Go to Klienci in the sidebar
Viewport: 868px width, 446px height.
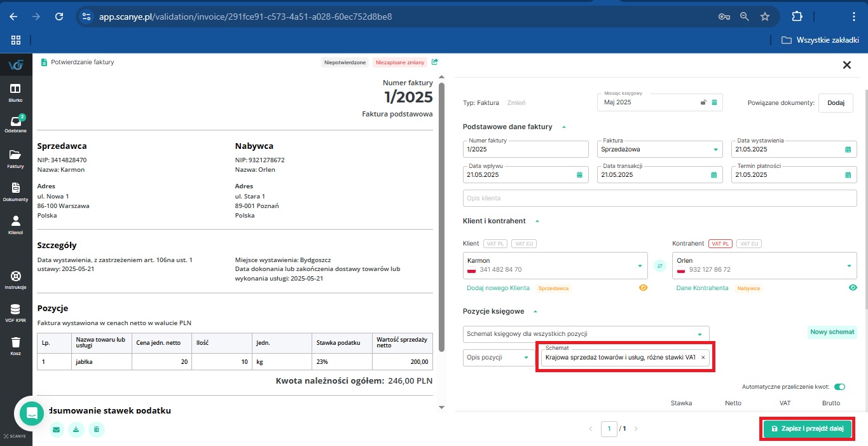(15, 223)
